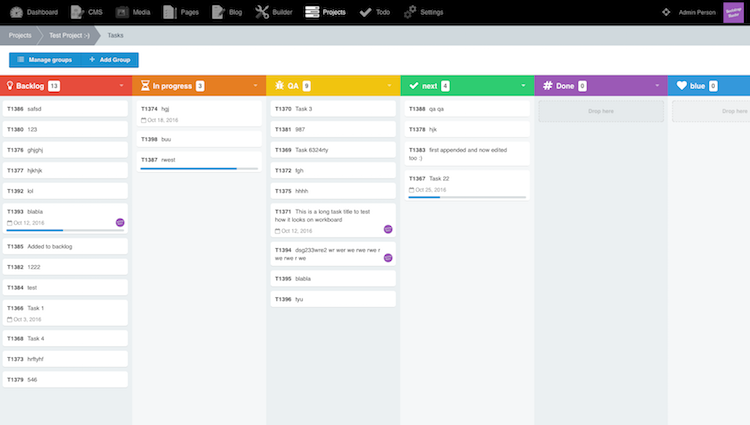Open task T1398 buu
750x425 pixels.
coord(199,139)
